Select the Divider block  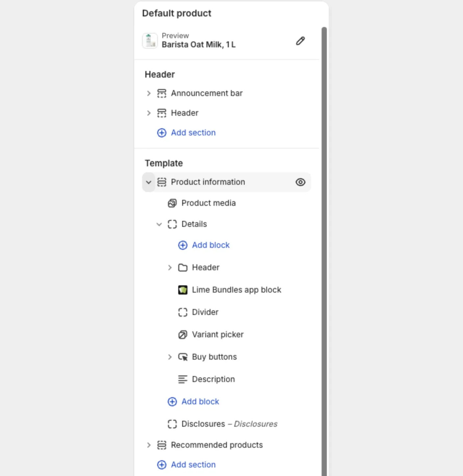tap(205, 312)
